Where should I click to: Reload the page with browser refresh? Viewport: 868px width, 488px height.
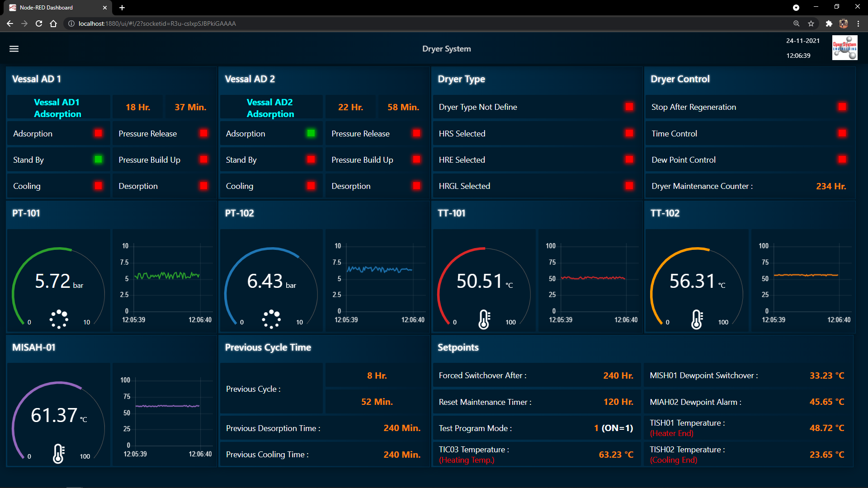[x=39, y=23]
